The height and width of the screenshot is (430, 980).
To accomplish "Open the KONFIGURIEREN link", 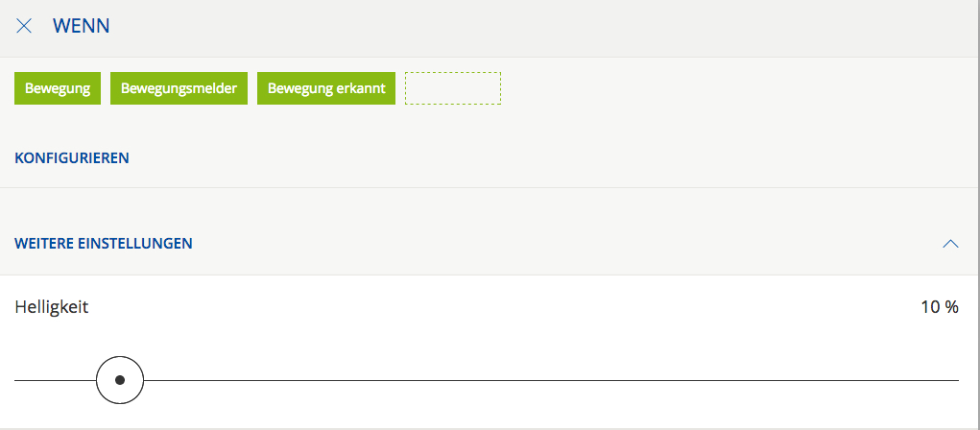I will 72,157.
